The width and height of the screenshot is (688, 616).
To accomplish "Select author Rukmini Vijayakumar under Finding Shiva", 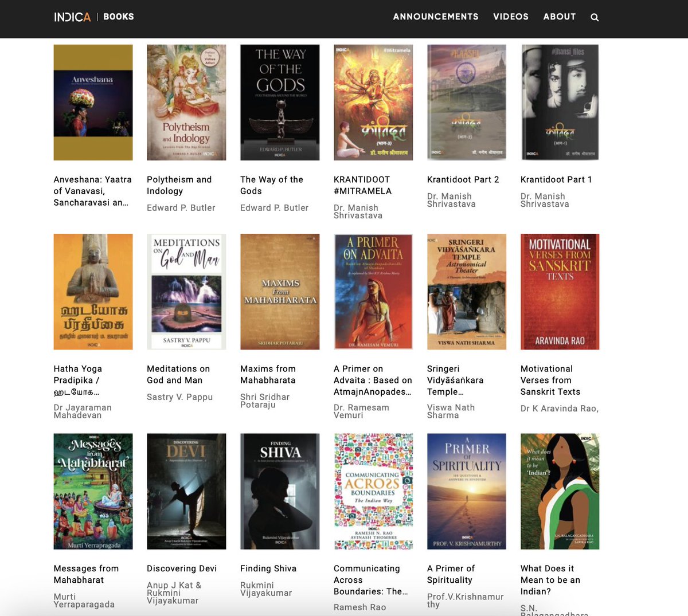I will click(266, 589).
